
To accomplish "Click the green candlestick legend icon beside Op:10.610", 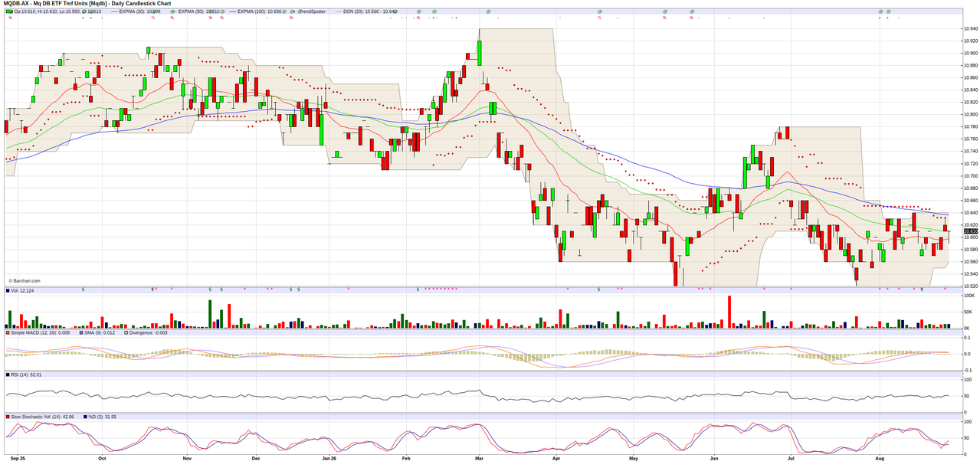I will [9, 11].
